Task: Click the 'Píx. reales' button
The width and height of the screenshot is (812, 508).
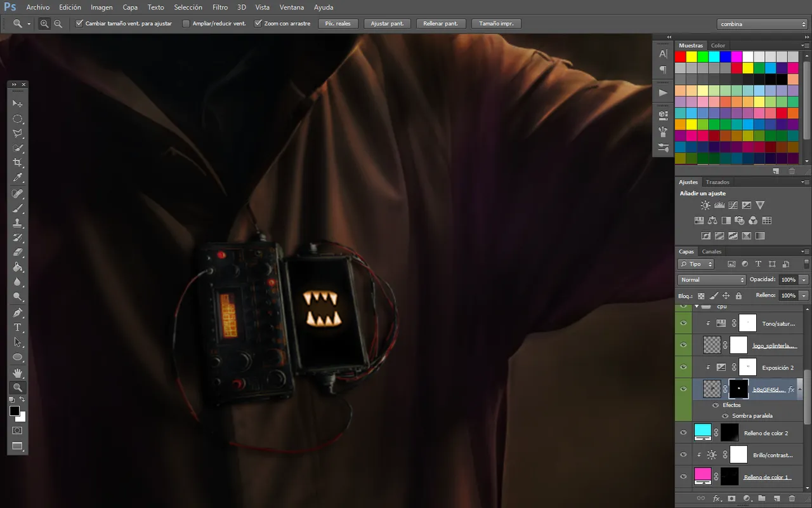Action: click(338, 23)
